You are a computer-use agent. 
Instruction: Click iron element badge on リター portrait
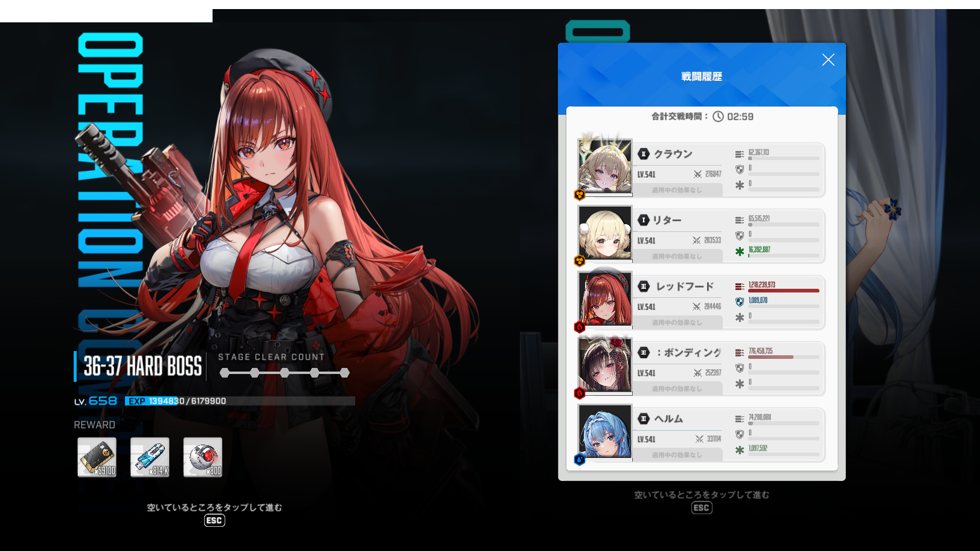click(x=580, y=261)
